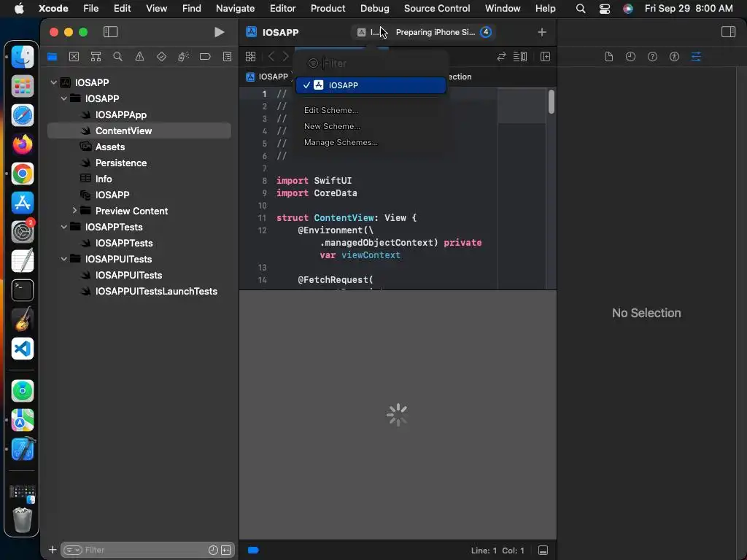This screenshot has height=560, width=747.
Task: Choose Edit Scheme…
Action: pos(331,110)
